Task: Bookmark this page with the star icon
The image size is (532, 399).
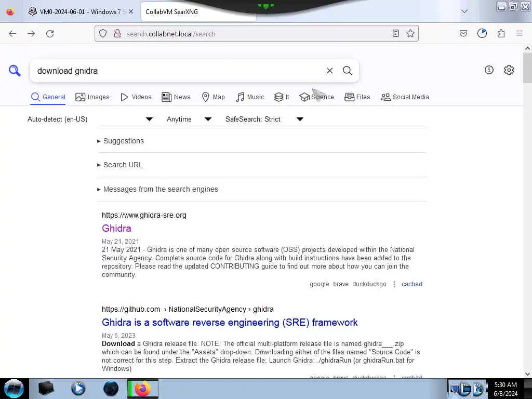Action: point(410,33)
